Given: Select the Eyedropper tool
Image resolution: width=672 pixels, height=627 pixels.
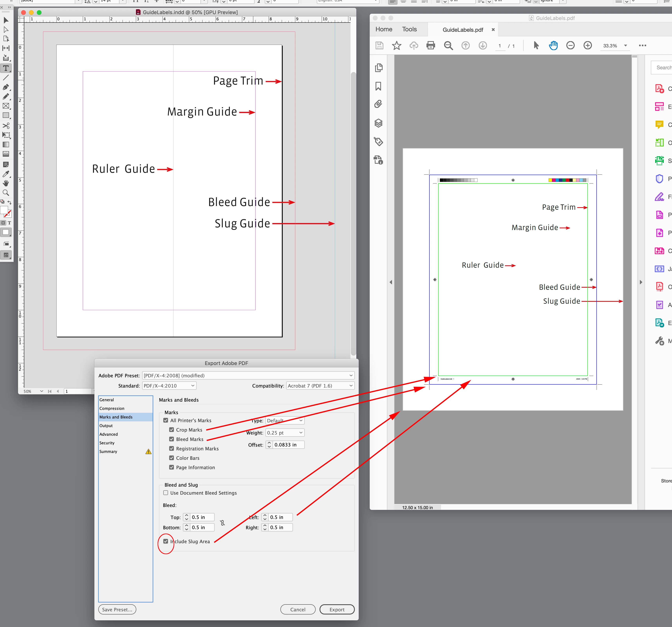Looking at the screenshot, I should tap(6, 174).
